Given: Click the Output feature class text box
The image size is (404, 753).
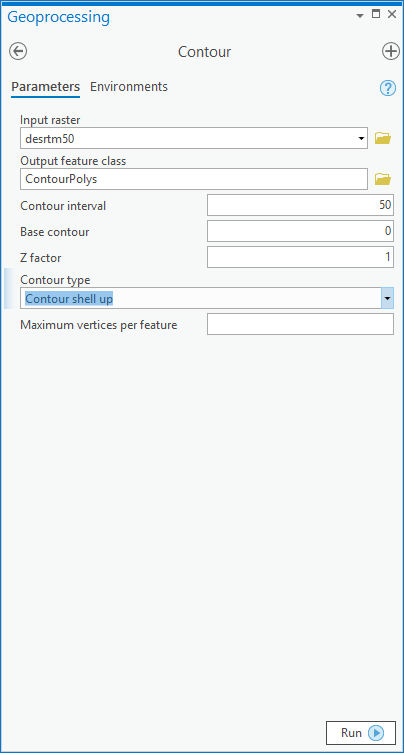Looking at the screenshot, I should 194,179.
